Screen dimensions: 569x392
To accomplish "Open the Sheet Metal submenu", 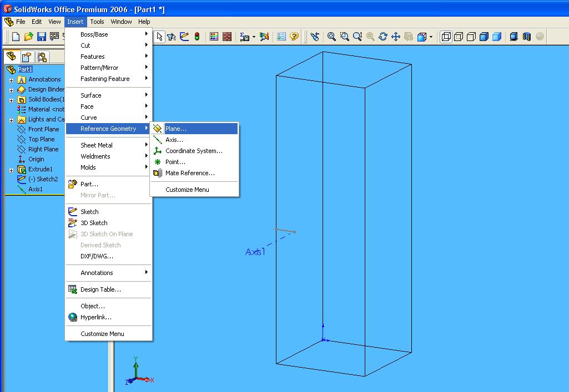I will pos(108,145).
